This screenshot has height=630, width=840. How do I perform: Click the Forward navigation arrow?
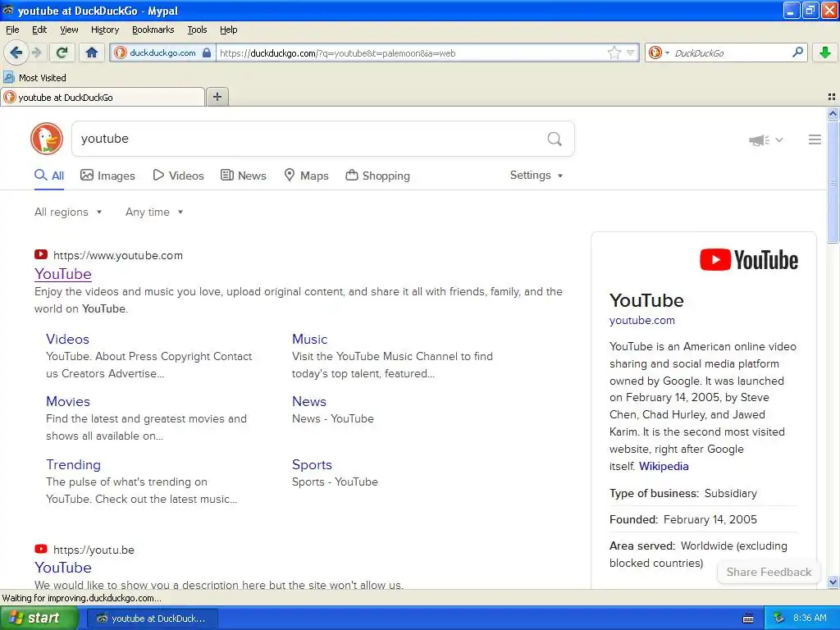36,52
